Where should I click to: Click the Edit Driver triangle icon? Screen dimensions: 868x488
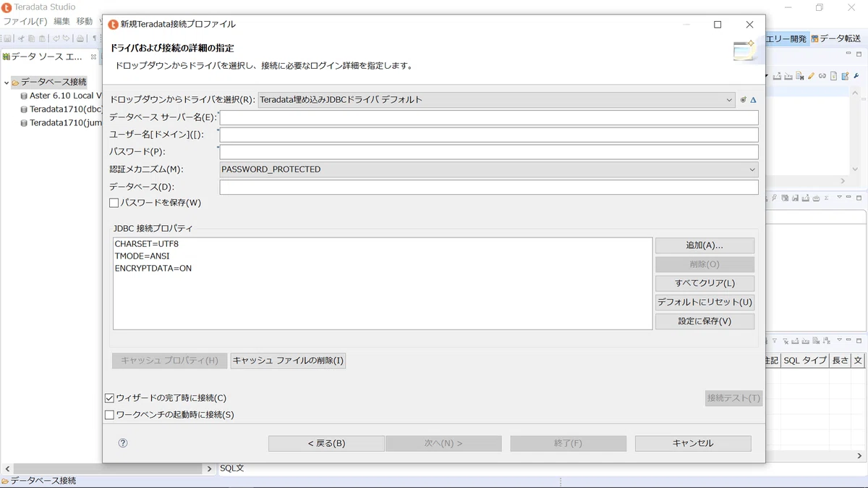coord(753,100)
